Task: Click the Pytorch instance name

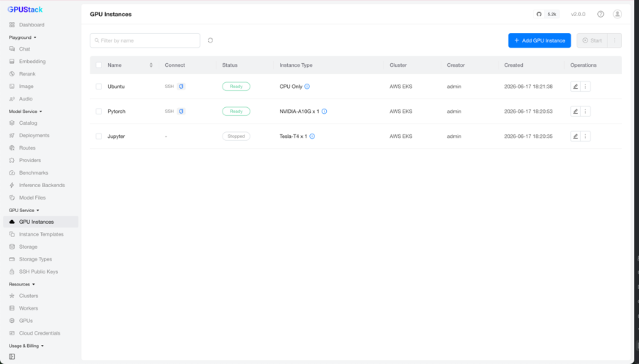Action: coord(117,111)
